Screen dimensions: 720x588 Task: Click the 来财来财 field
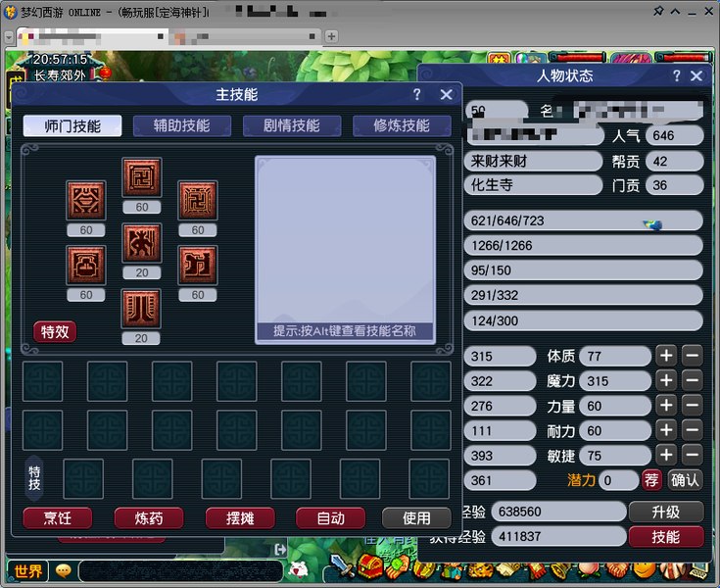pyautogui.click(x=533, y=161)
